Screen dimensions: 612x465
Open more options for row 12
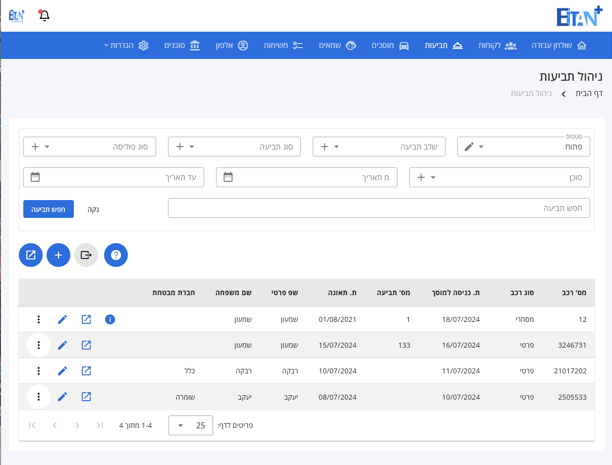coord(38,319)
